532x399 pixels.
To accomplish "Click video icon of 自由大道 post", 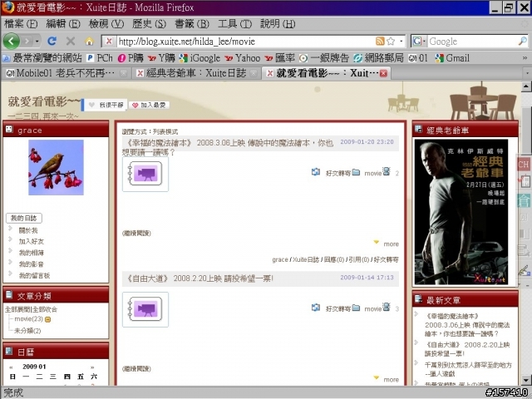I will click(x=145, y=309).
